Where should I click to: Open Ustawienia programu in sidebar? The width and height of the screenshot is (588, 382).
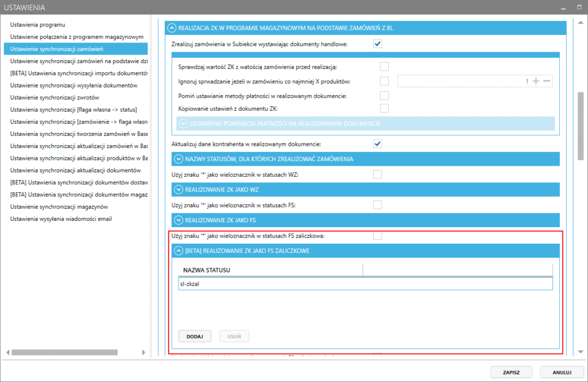(38, 25)
